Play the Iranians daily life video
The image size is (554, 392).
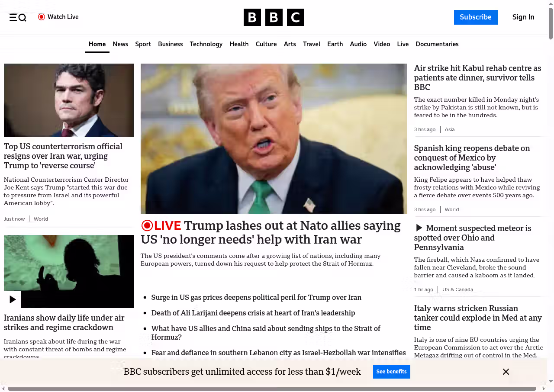(x=13, y=299)
